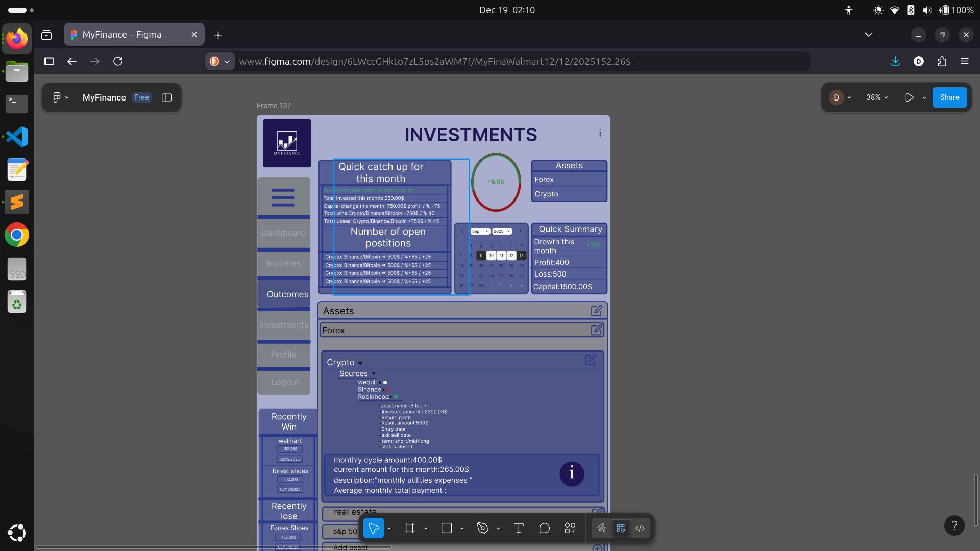Viewport: 980px width, 551px height.
Task: Switch to Draw mode
Action: coord(602,528)
